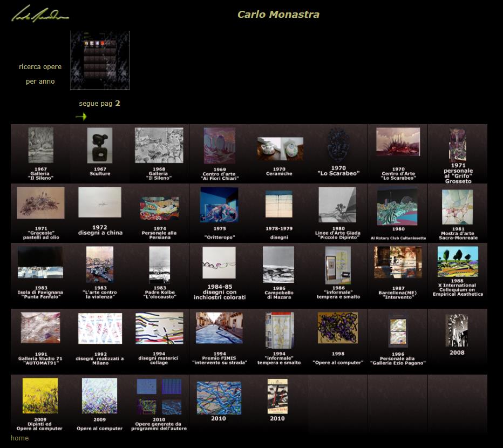Screen dimensions: 503x448
Task: Select 1968 Galleria "Il Sileno" artwork
Action: [x=159, y=145]
